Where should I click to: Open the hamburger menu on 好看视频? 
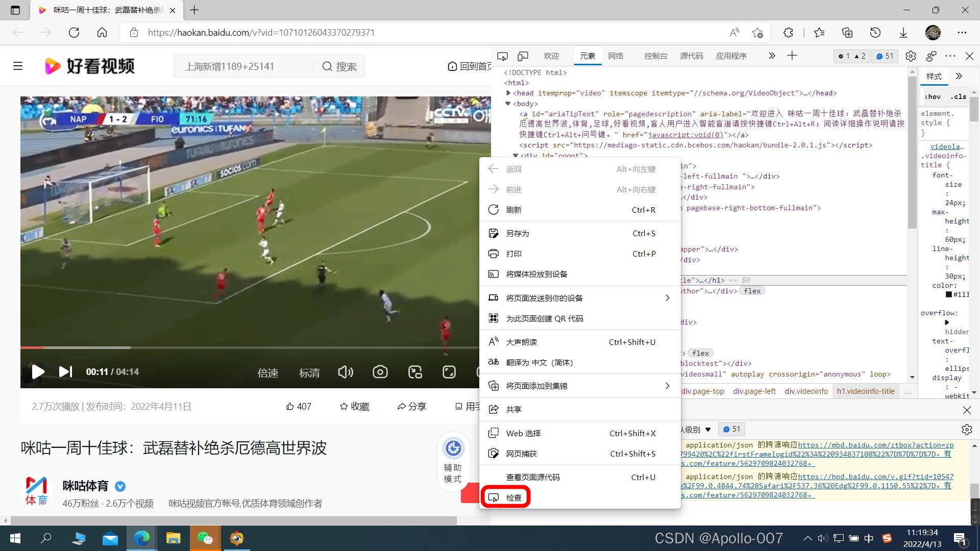tap(18, 66)
